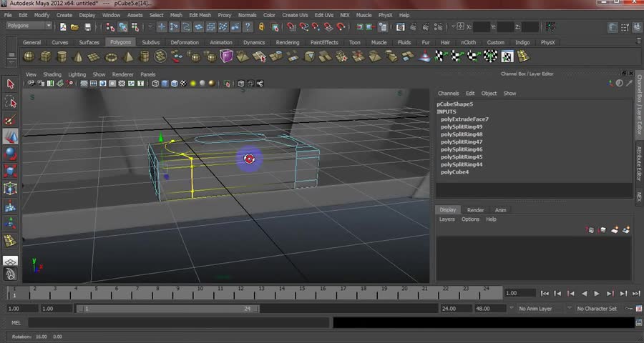This screenshot has width=644, height=343.
Task: Open the Attribute Editor side tab
Action: [639, 164]
